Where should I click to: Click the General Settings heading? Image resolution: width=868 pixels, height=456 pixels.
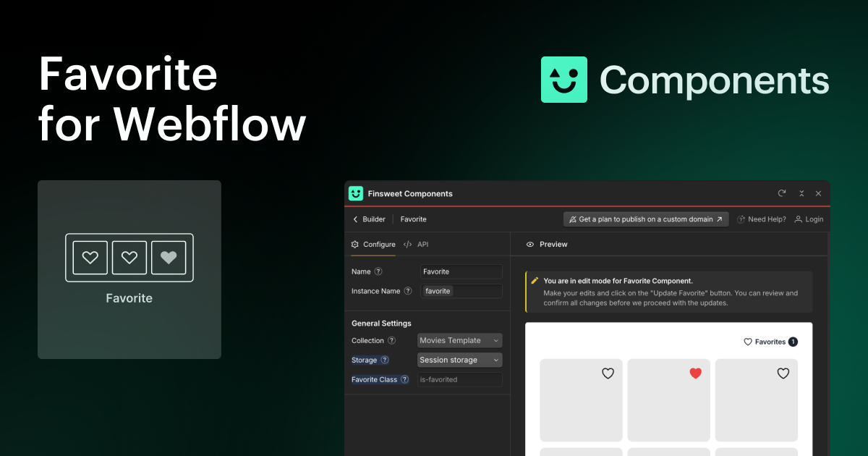381,324
